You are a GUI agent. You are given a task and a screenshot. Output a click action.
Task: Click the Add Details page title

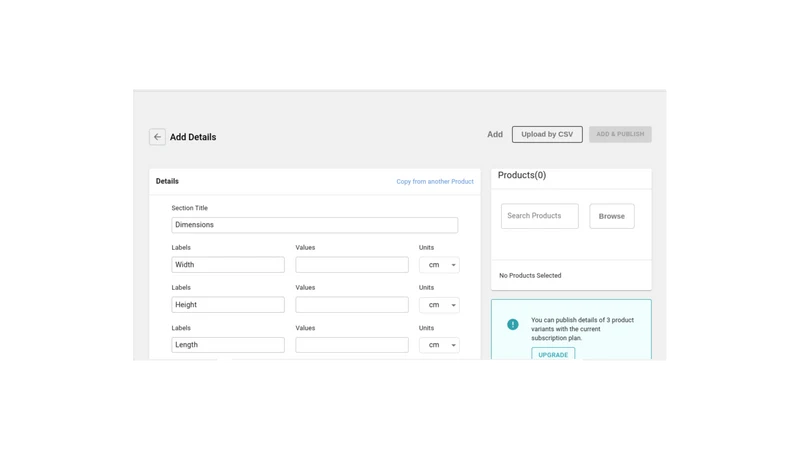(x=193, y=137)
